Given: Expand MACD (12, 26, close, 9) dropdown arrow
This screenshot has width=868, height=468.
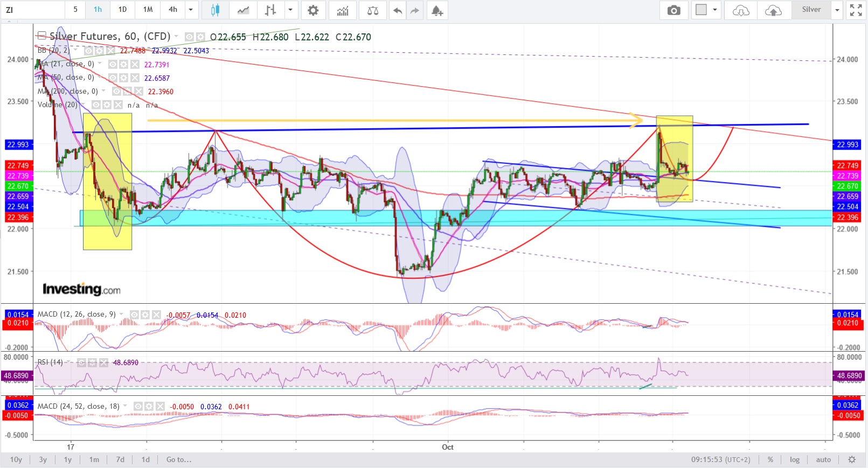Looking at the screenshot, I should coord(122,314).
